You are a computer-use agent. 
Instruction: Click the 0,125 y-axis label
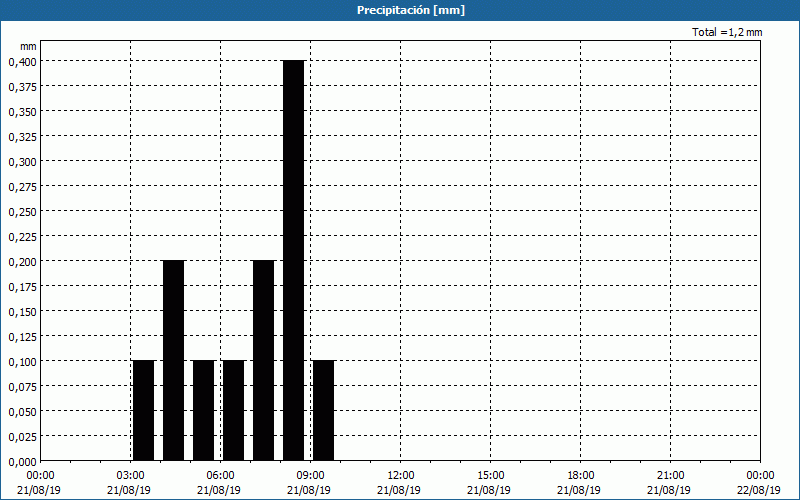click(22, 337)
